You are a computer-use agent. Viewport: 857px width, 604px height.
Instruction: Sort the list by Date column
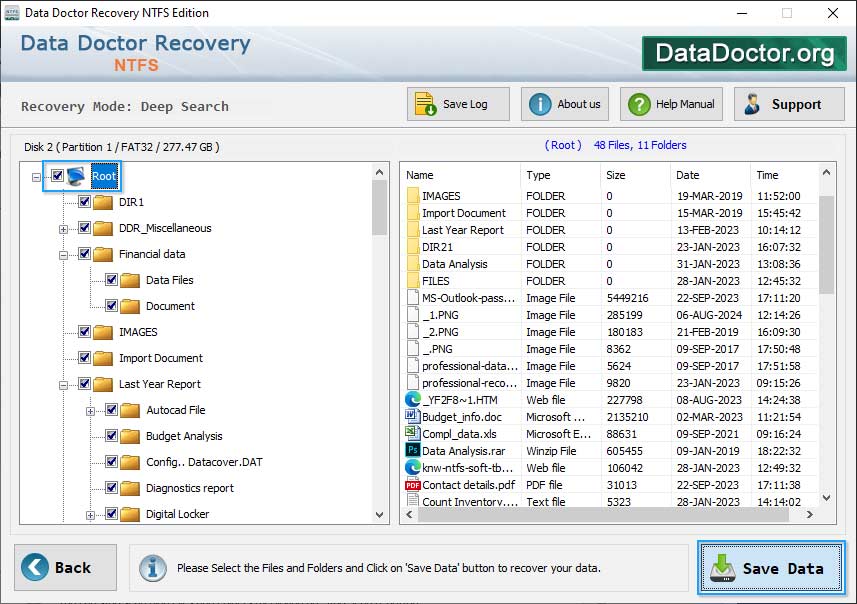pos(710,175)
